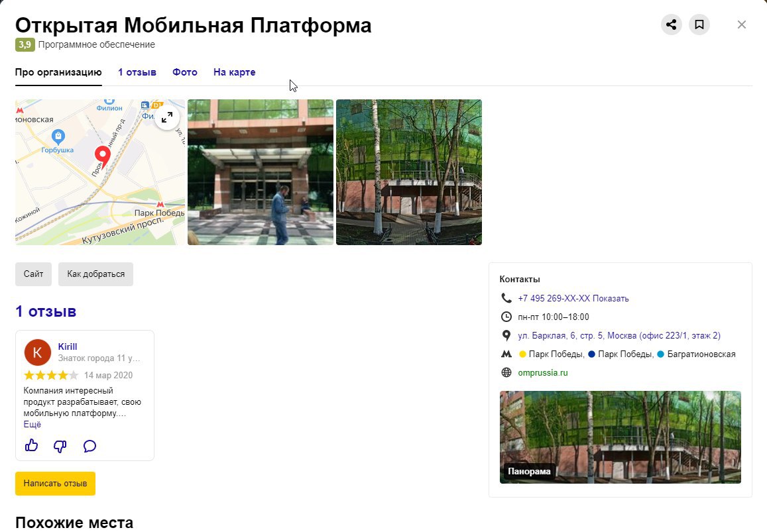Click the 3,9 rating badge
This screenshot has height=532, width=767.
click(25, 44)
